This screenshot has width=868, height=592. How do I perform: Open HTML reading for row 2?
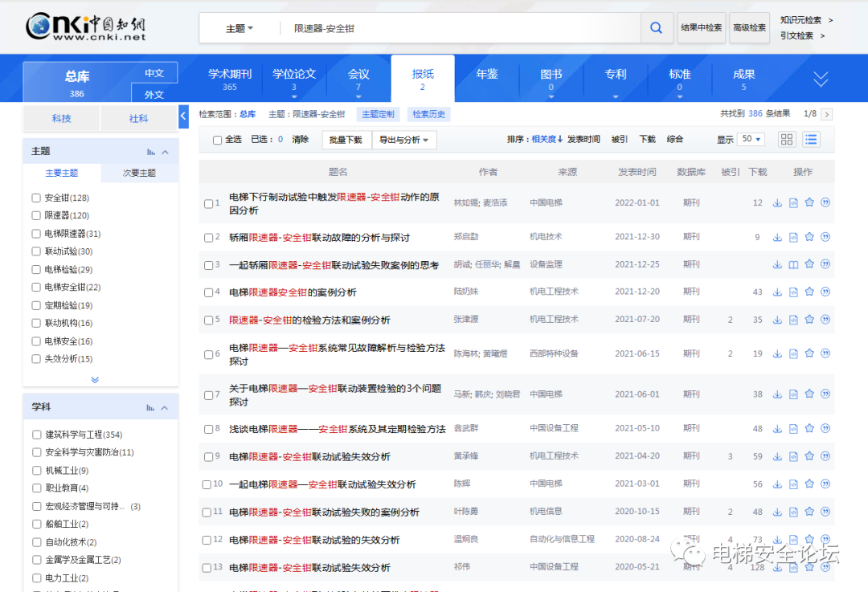pyautogui.click(x=793, y=237)
